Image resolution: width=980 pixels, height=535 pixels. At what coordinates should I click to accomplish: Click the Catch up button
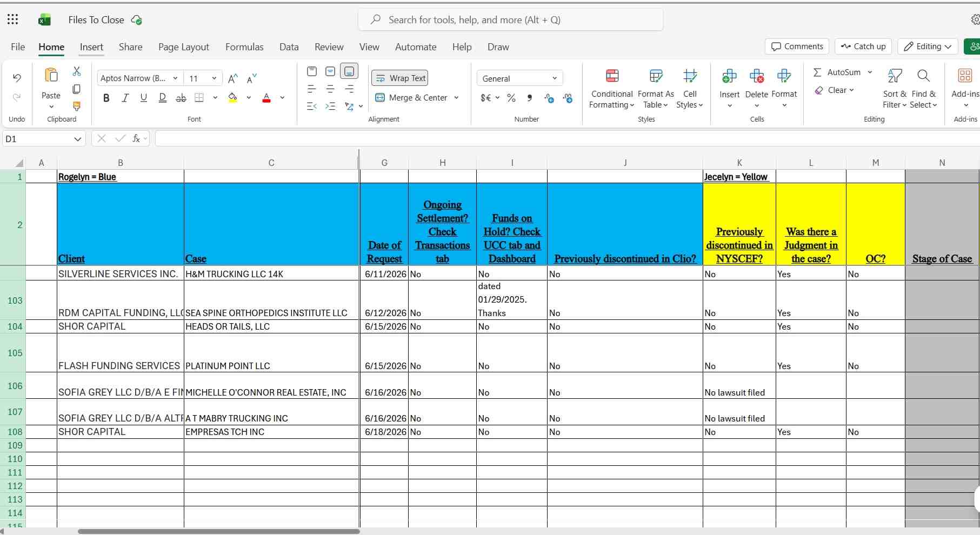click(x=863, y=46)
